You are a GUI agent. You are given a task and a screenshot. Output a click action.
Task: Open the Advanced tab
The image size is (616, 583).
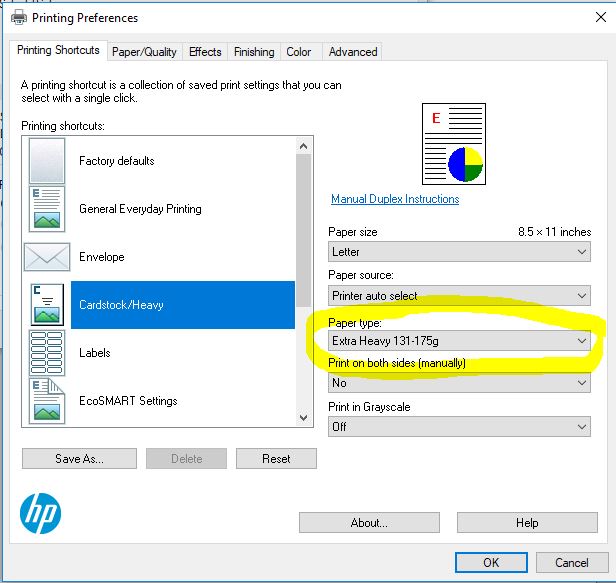tap(353, 52)
